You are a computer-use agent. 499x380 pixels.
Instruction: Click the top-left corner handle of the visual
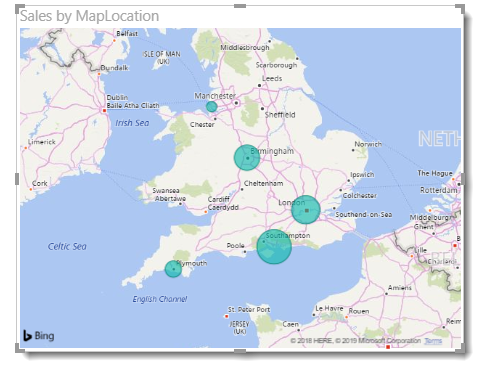pyautogui.click(x=19, y=8)
